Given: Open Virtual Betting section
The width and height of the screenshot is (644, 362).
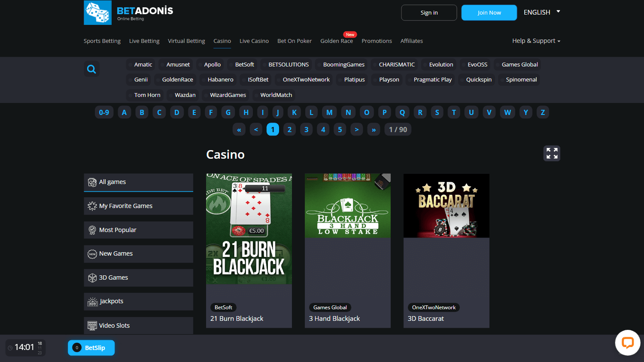Looking at the screenshot, I should click(186, 41).
